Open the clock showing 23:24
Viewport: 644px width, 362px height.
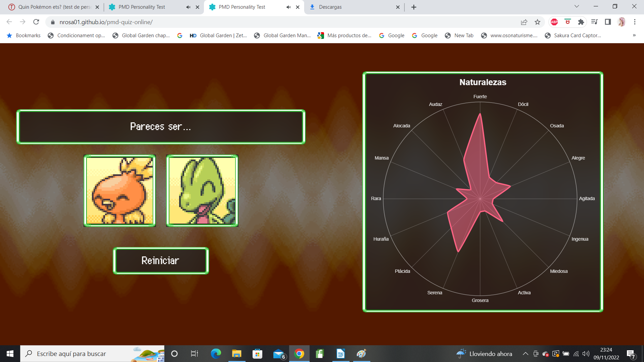click(606, 354)
